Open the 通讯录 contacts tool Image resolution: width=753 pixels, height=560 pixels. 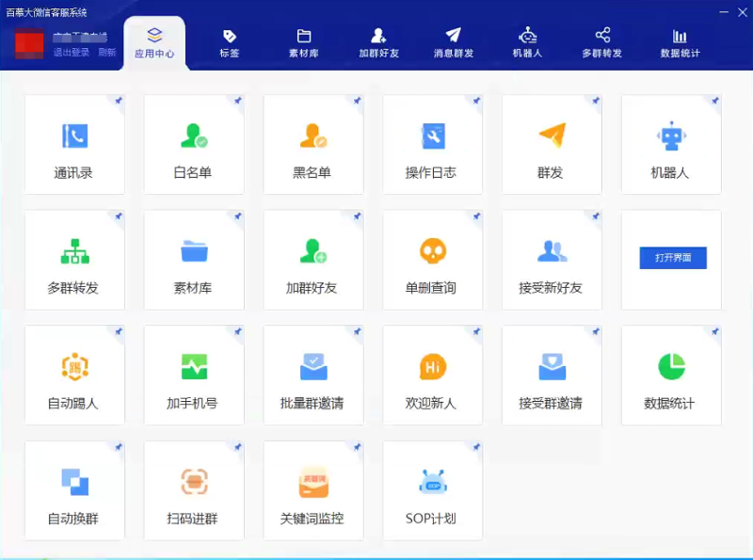pos(74,143)
